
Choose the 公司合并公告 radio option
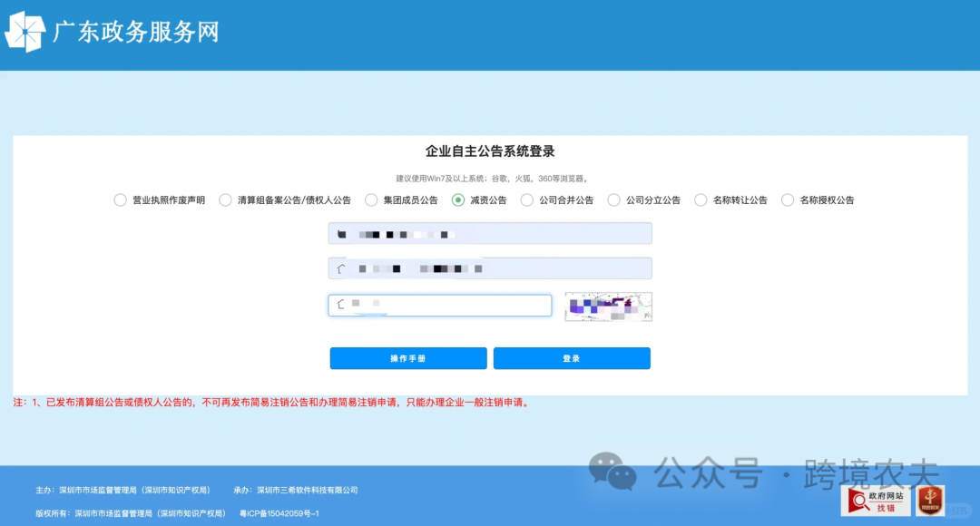click(527, 200)
